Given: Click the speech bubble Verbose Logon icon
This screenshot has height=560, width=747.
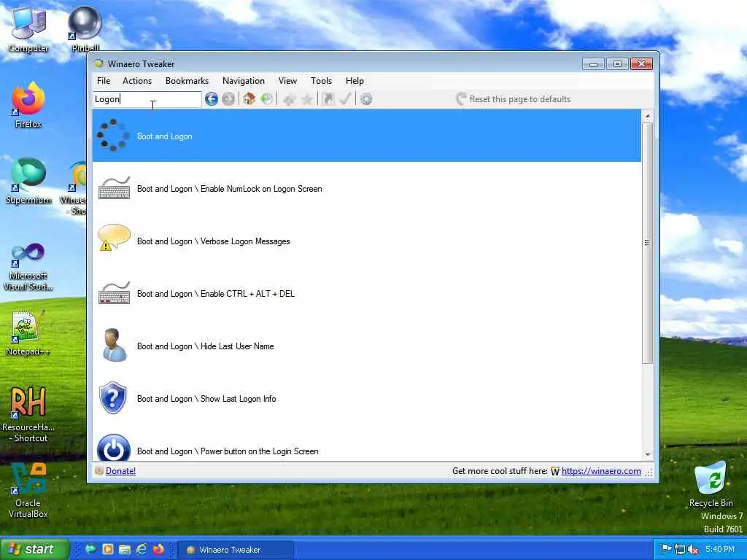Looking at the screenshot, I should click(x=114, y=238).
